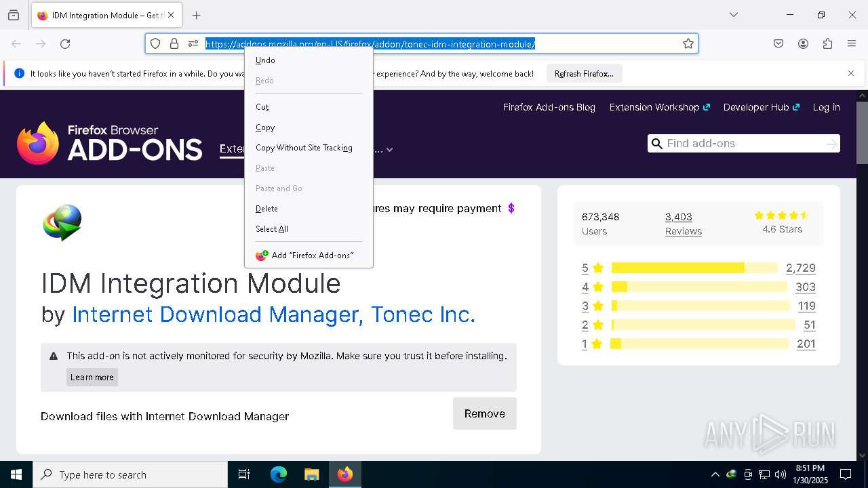Open the Extensions puzzle icon

(x=827, y=44)
